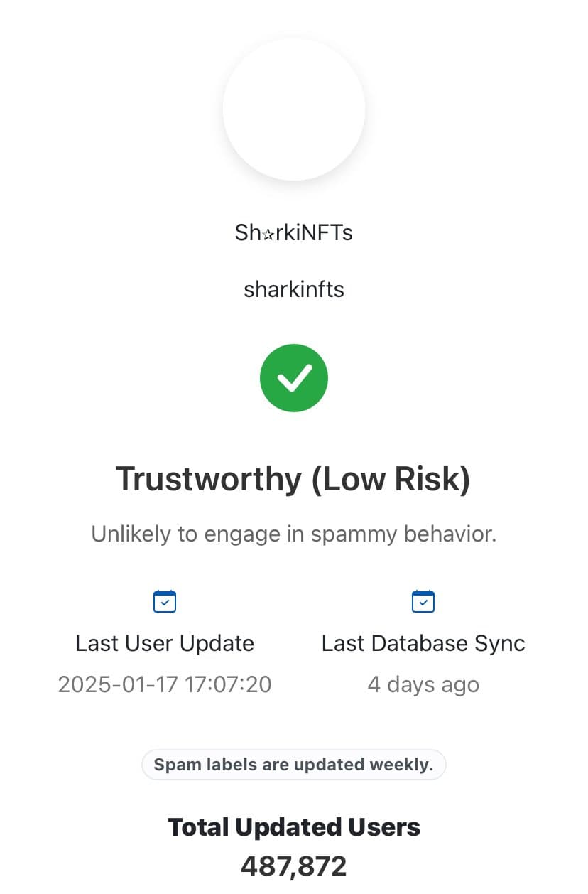The image size is (588, 894).
Task: Click the Last Database Sync label
Action: coord(423,643)
